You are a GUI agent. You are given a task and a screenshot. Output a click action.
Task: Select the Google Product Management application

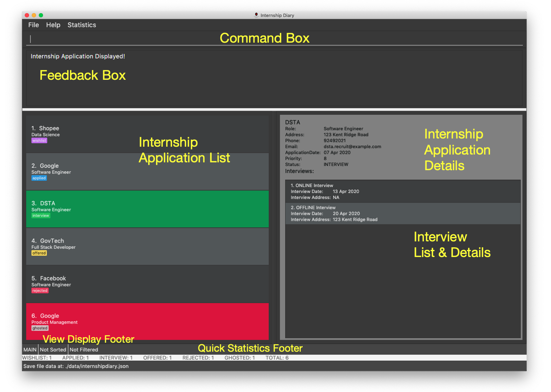[x=147, y=322]
